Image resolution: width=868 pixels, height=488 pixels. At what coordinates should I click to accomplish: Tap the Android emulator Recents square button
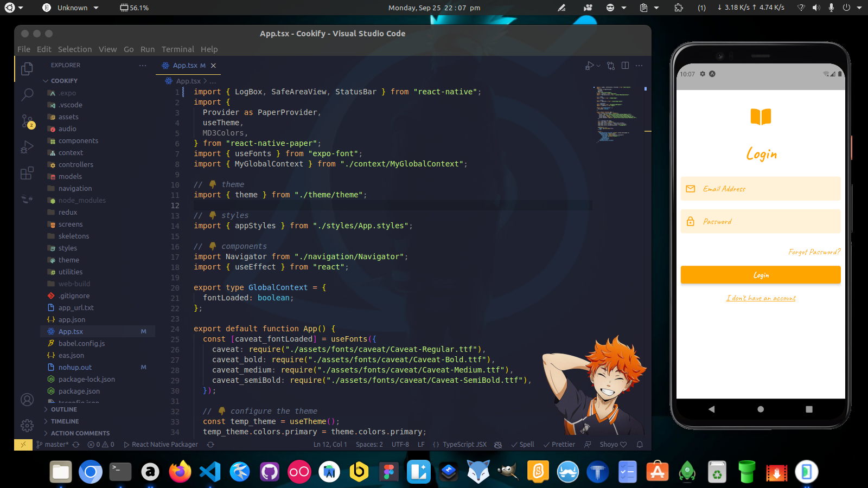(809, 409)
